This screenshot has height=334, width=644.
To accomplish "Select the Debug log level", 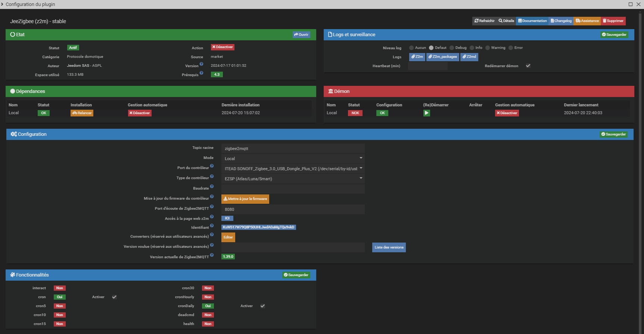I will [x=452, y=48].
